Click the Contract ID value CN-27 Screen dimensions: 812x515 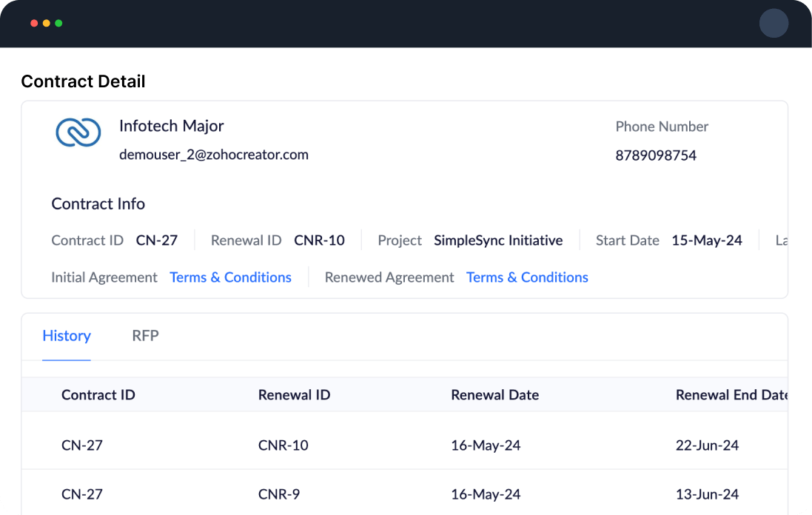(x=155, y=240)
